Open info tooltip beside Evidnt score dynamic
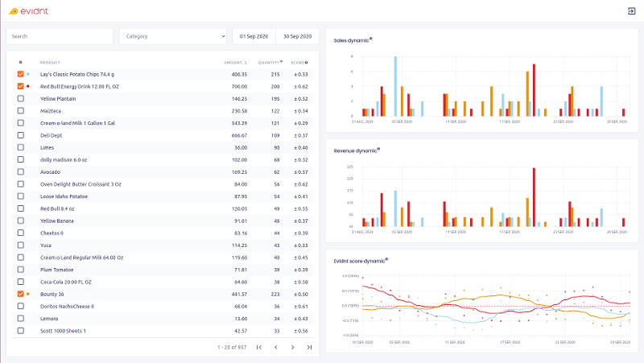The width and height of the screenshot is (644, 363). pos(386,259)
